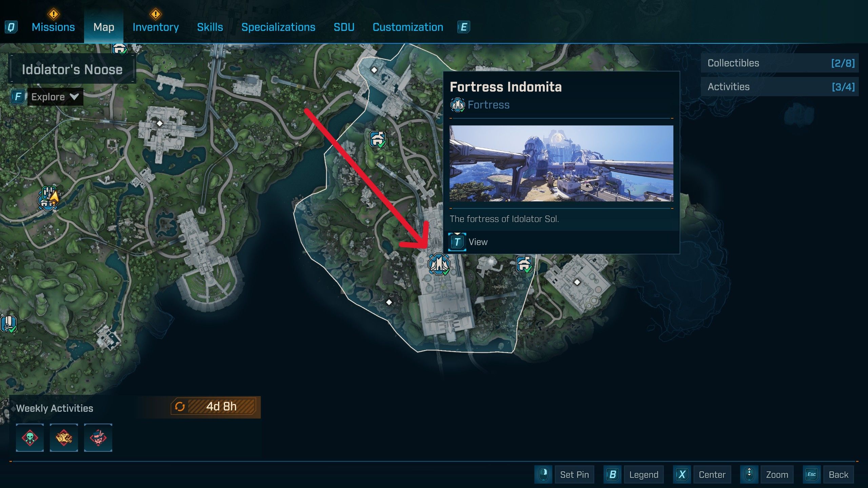Click the refresh icon in the weekly timer

click(180, 406)
